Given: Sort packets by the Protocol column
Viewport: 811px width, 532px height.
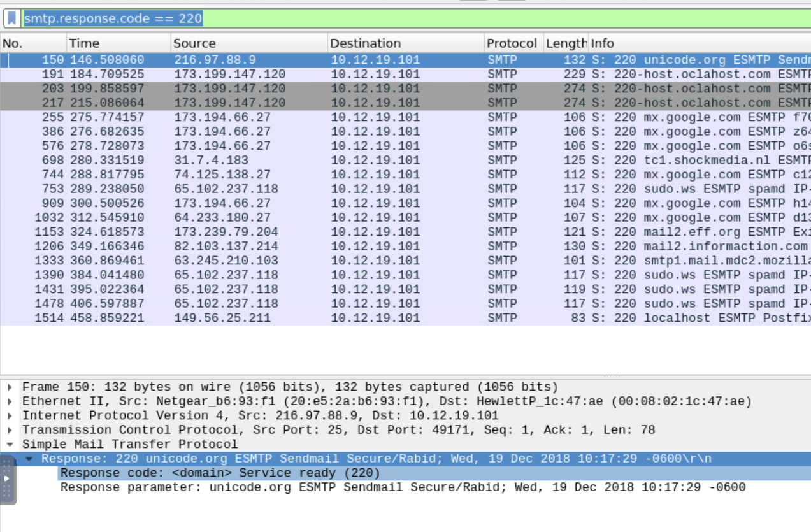Looking at the screenshot, I should [512, 43].
